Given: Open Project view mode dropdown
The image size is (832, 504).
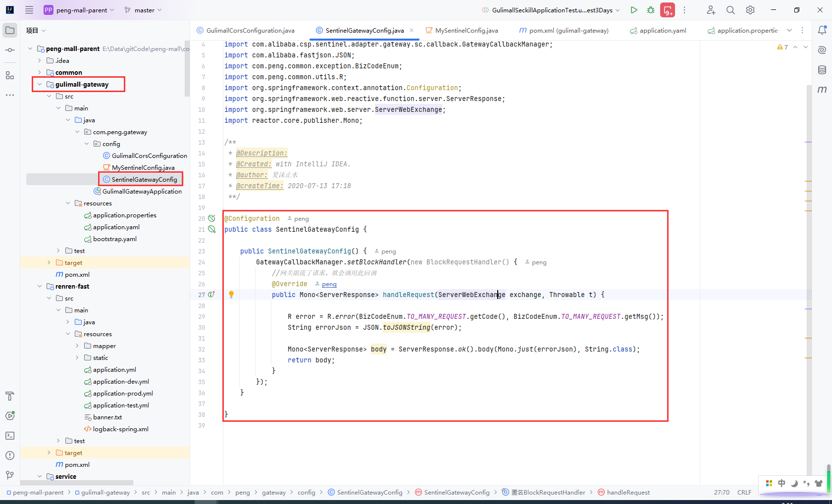Looking at the screenshot, I should point(36,30).
